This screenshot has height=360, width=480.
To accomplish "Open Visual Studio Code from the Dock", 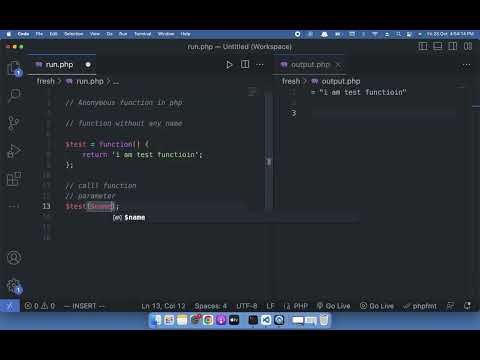I will 266,320.
